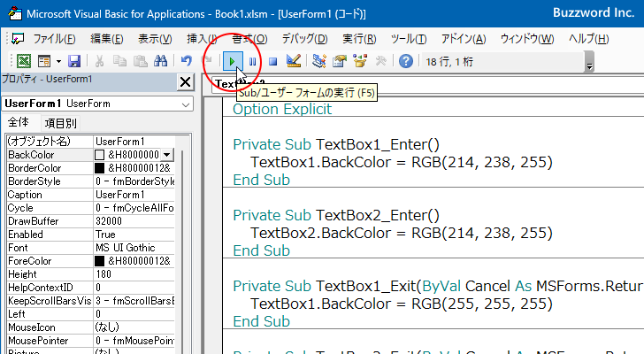Switch to Excel view icon
The height and width of the screenshot is (354, 644).
click(x=23, y=62)
